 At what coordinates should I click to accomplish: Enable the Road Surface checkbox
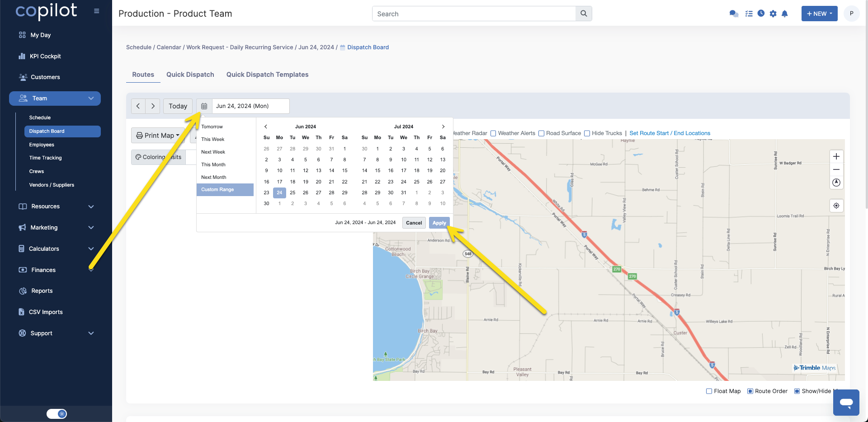[x=541, y=133]
